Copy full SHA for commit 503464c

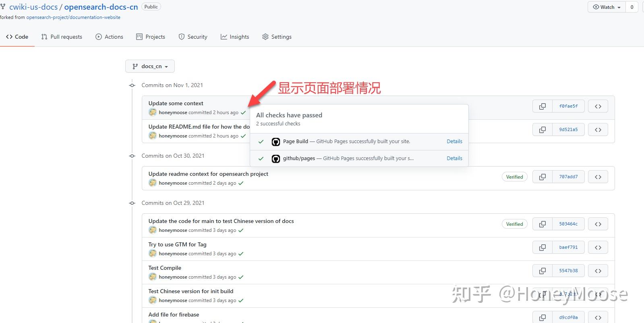(543, 224)
